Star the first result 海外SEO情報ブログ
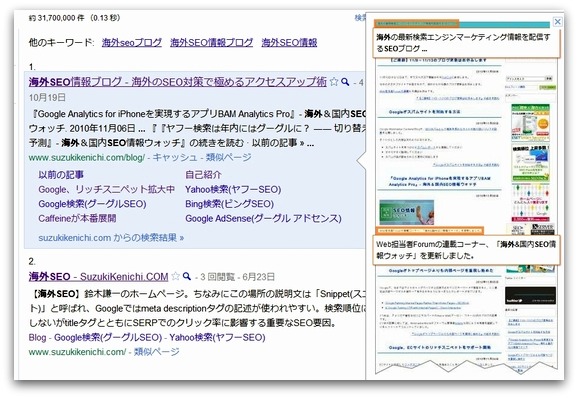578x398 pixels. pos(334,81)
